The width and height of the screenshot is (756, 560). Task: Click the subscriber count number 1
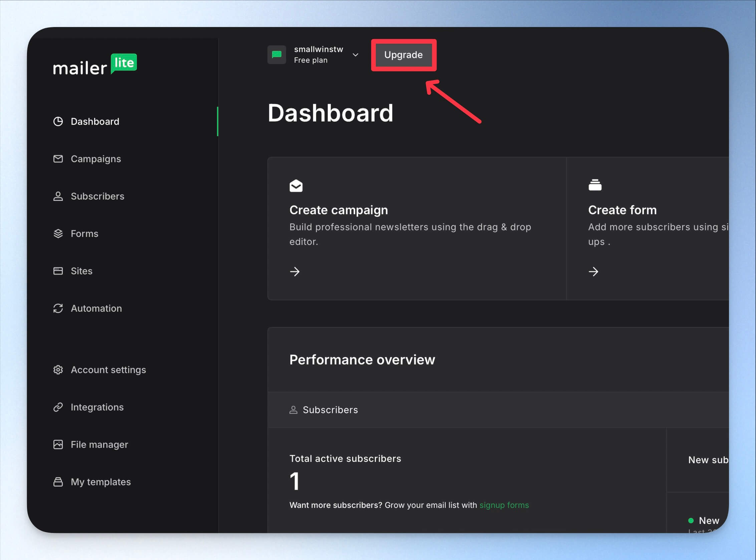coord(294,481)
